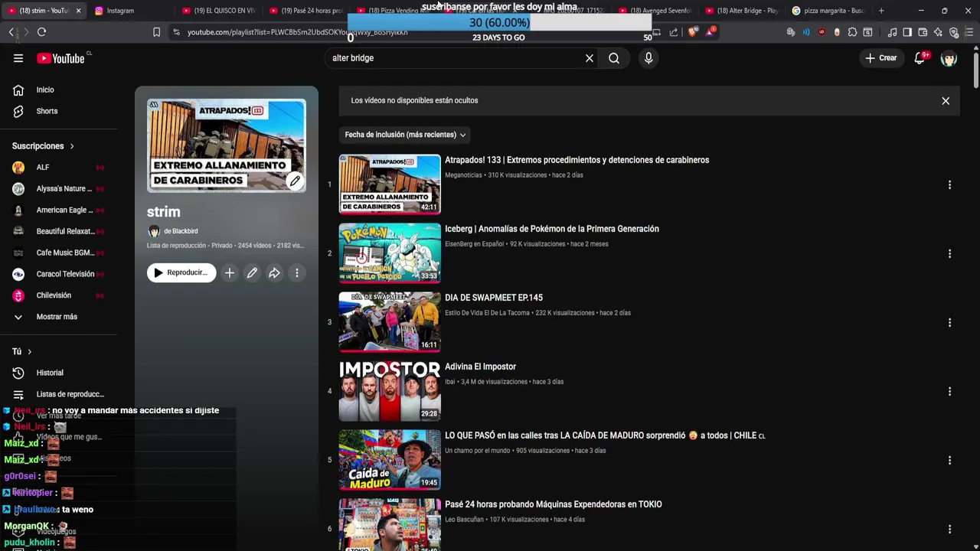Click the Crear button
980x551 pixels.
pyautogui.click(x=880, y=58)
